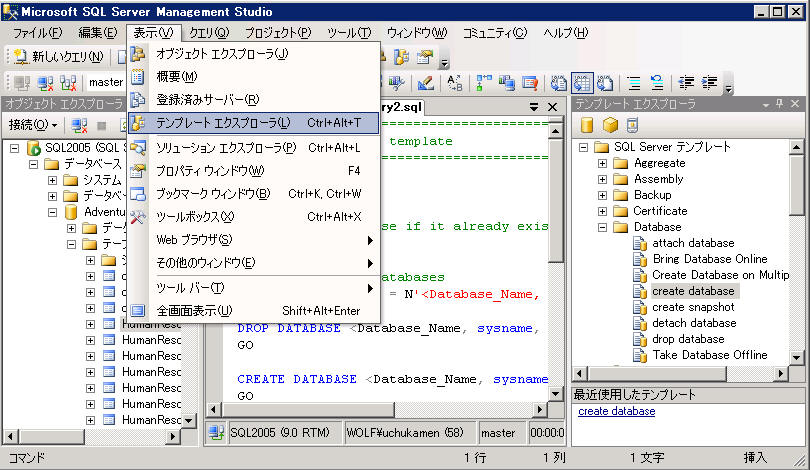Open the ヘルプ(H) menu
This screenshot has height=470, width=810.
565,33
